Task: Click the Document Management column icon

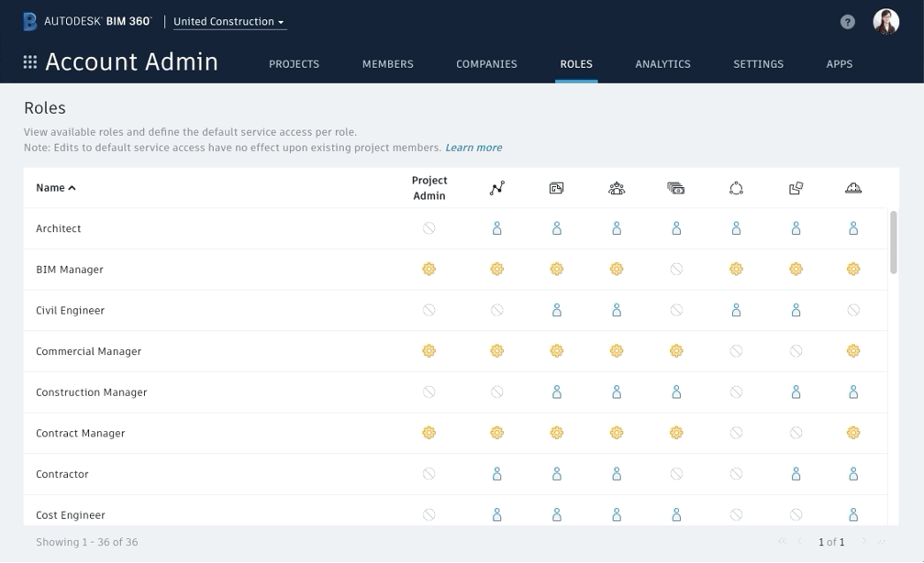Action: pyautogui.click(x=556, y=188)
